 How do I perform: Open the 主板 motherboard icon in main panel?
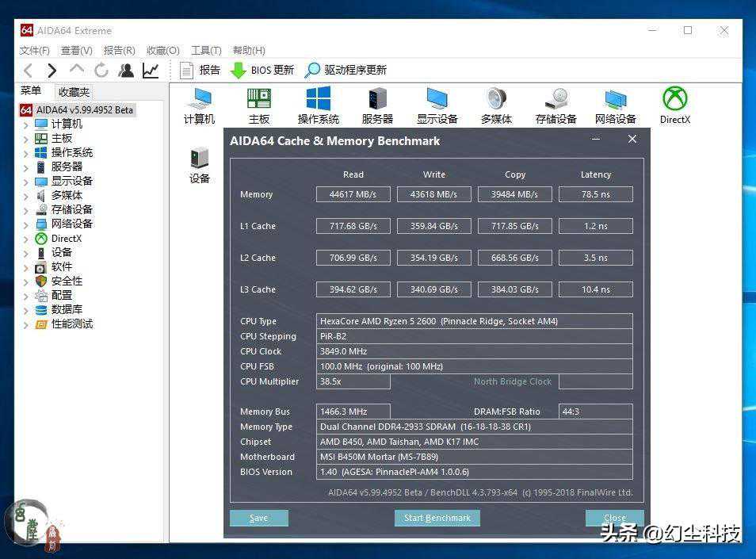[x=259, y=105]
